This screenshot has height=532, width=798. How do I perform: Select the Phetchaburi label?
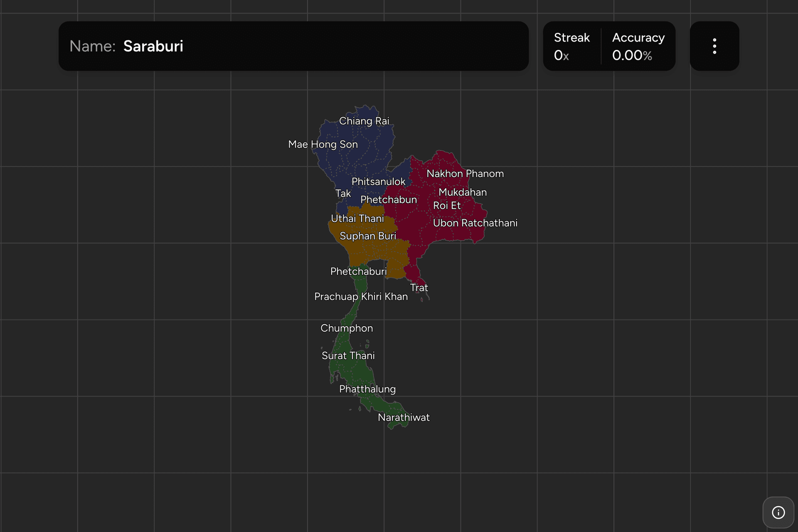coord(358,271)
